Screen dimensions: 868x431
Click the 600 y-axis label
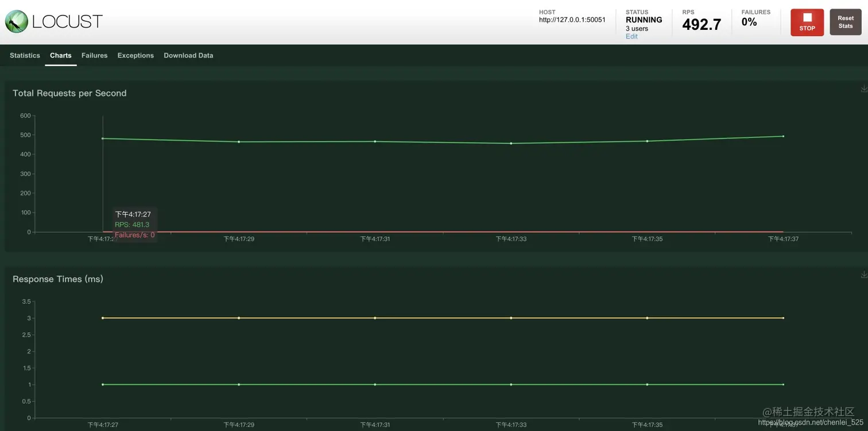25,116
